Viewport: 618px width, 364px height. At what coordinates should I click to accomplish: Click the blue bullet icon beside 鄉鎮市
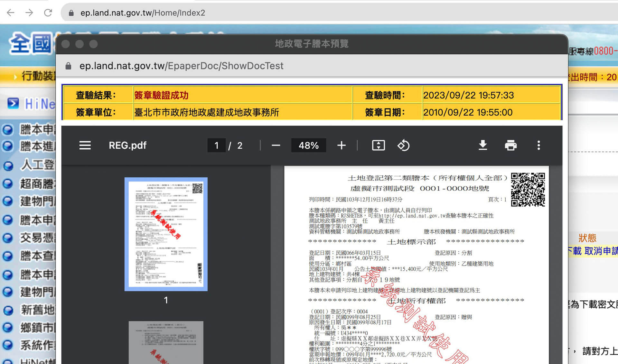(x=8, y=328)
